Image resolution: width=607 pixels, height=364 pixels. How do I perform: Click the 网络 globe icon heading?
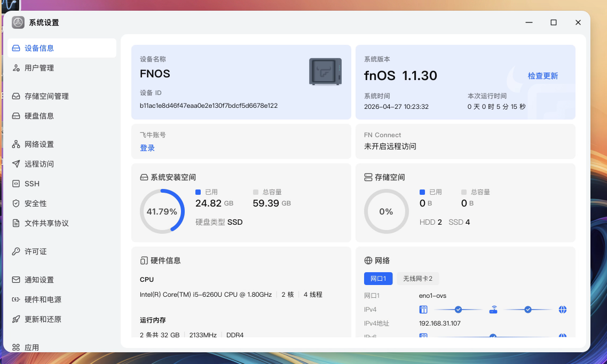368,260
